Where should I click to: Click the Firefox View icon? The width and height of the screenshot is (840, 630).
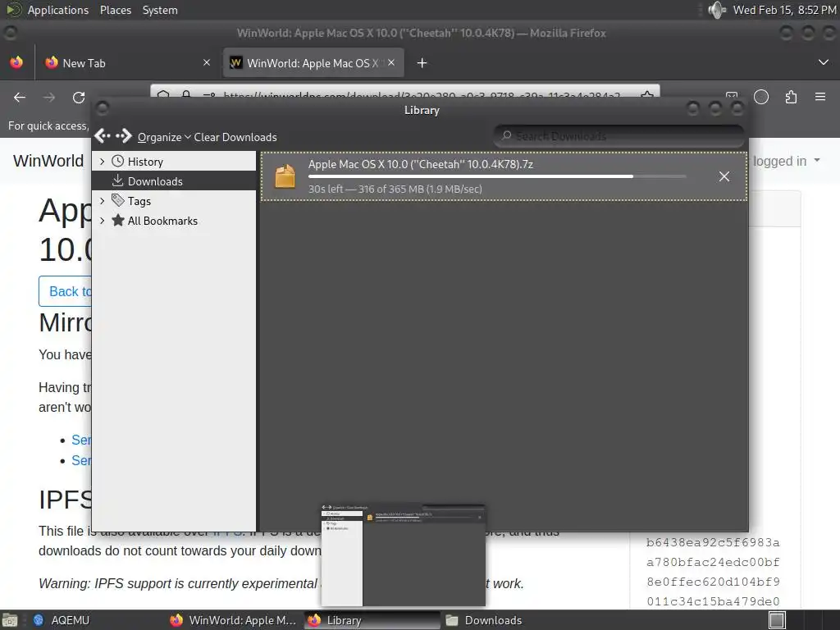click(16, 62)
